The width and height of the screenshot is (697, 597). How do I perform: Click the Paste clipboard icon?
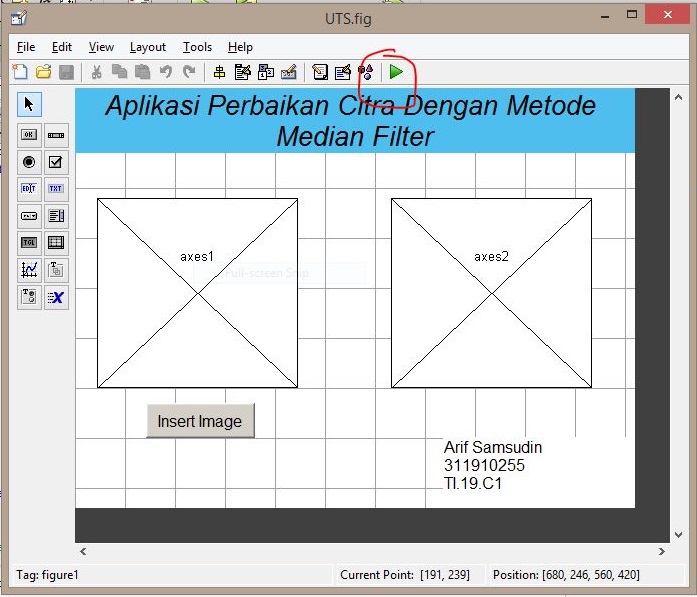[142, 72]
